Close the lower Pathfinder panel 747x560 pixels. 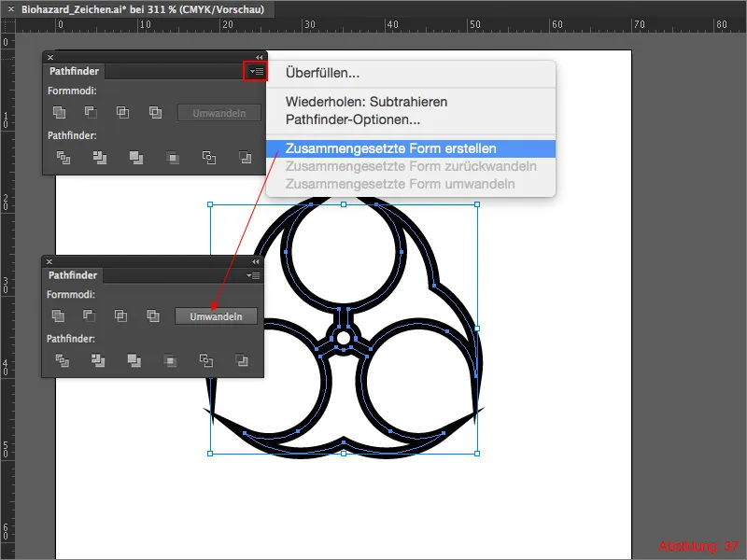49,261
